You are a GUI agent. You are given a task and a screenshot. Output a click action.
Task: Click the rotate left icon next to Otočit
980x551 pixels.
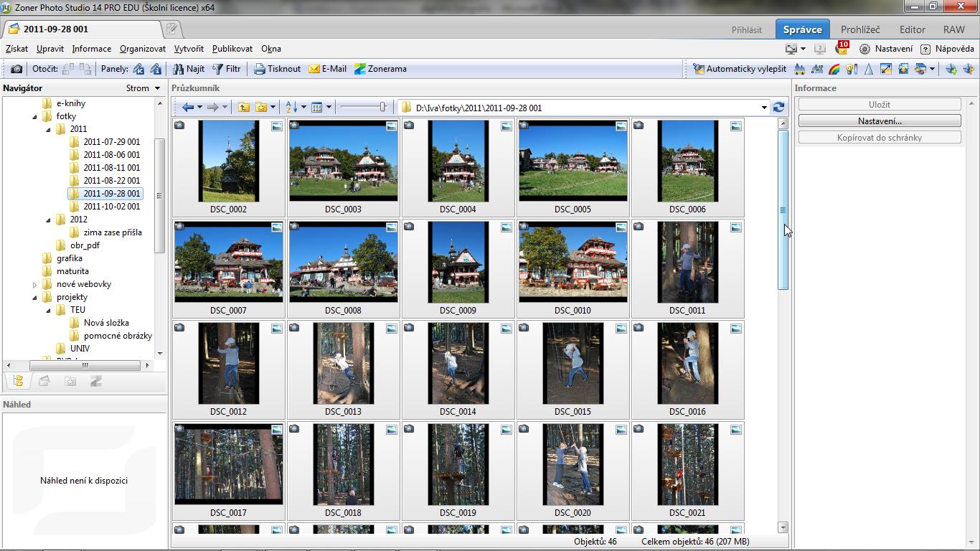point(69,69)
